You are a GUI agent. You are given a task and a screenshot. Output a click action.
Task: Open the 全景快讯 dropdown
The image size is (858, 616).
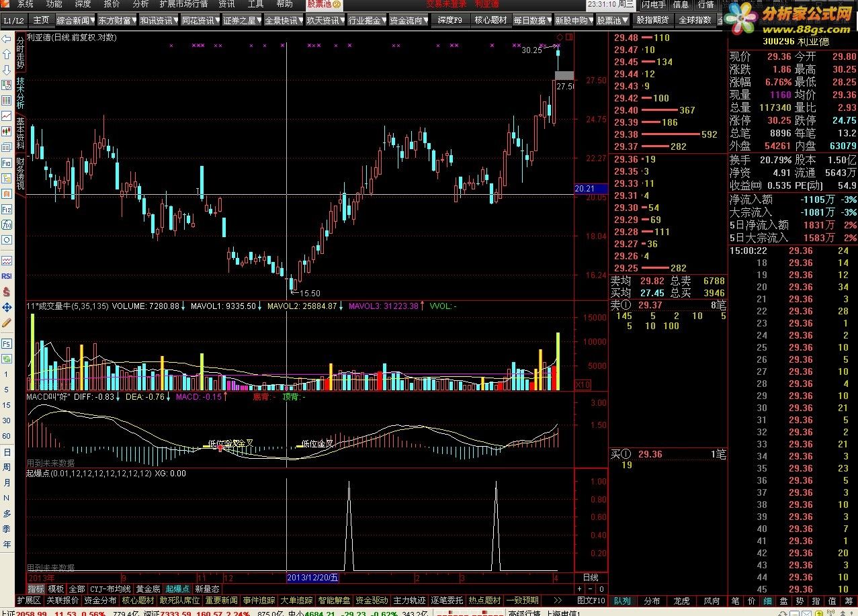pyautogui.click(x=284, y=20)
